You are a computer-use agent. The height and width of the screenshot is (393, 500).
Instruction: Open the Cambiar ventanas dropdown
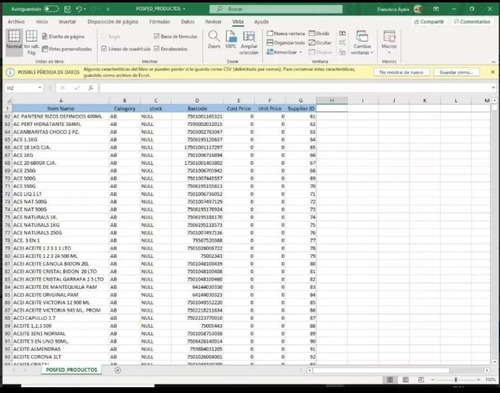pyautogui.click(x=362, y=43)
